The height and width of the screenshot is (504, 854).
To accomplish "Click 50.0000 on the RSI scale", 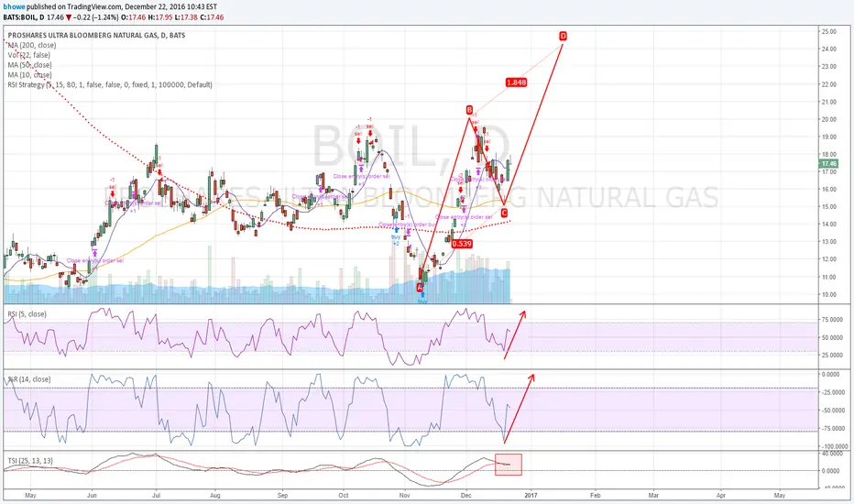I will tap(832, 338).
